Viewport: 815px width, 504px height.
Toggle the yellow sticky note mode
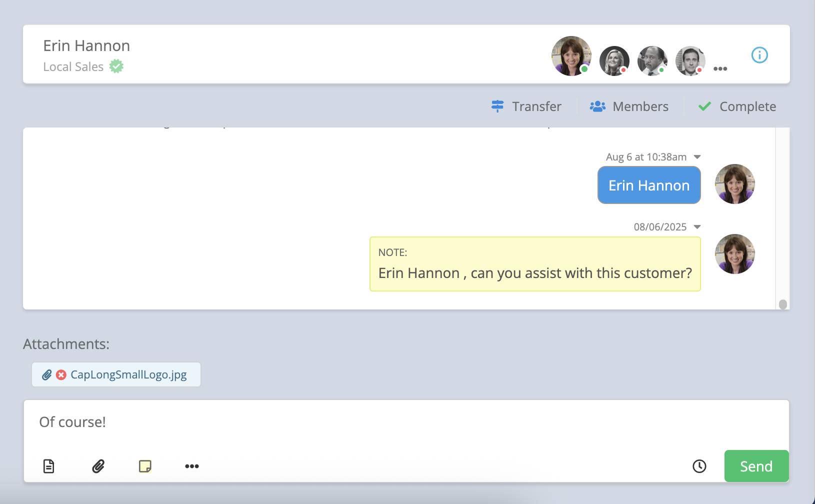(145, 466)
